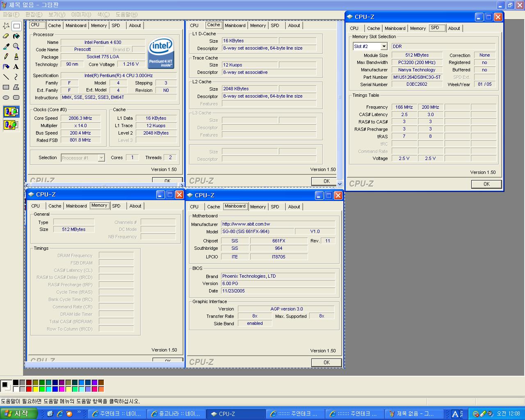Click the DDR memory type field
Screen dimensions: 525x420
point(443,46)
